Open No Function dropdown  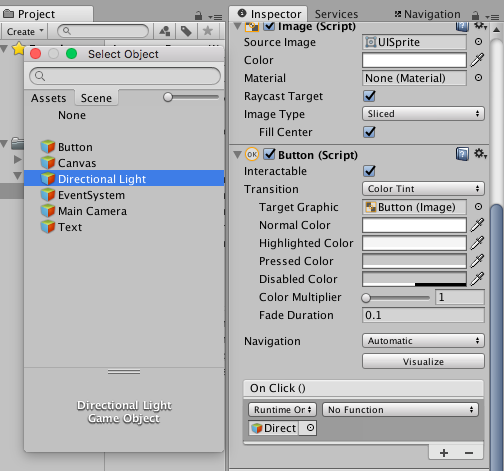(x=400, y=409)
